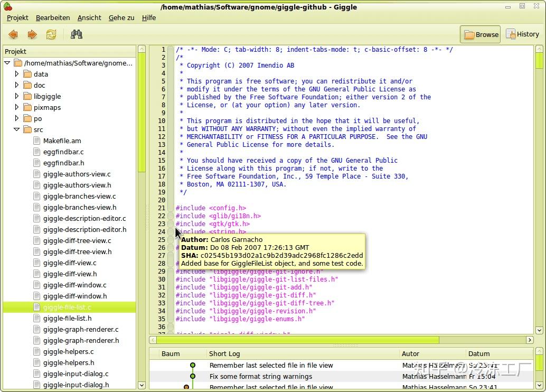Viewport: 546px width, 392px height.
Task: Click the Giggle application icon in the titlebar
Action: pos(7,6)
